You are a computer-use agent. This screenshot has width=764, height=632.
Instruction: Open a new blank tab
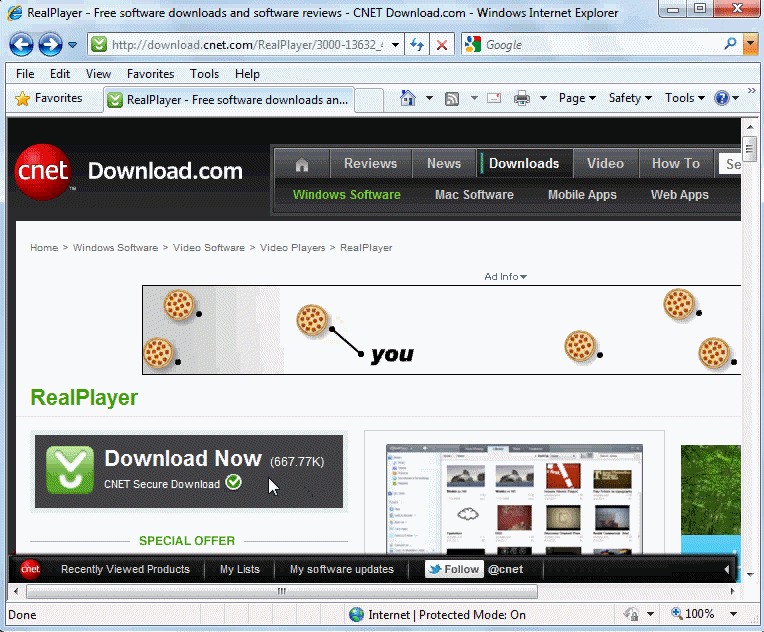coord(369,100)
